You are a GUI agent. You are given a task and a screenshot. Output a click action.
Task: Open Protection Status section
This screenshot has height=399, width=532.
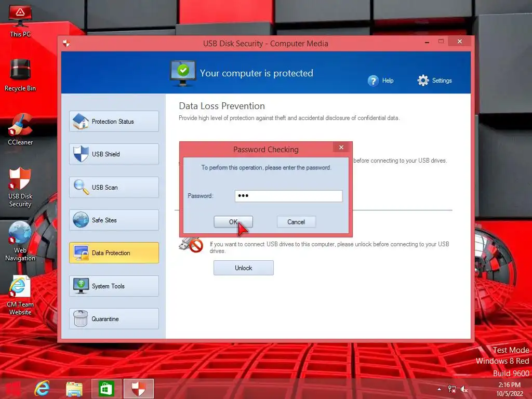[x=114, y=121]
